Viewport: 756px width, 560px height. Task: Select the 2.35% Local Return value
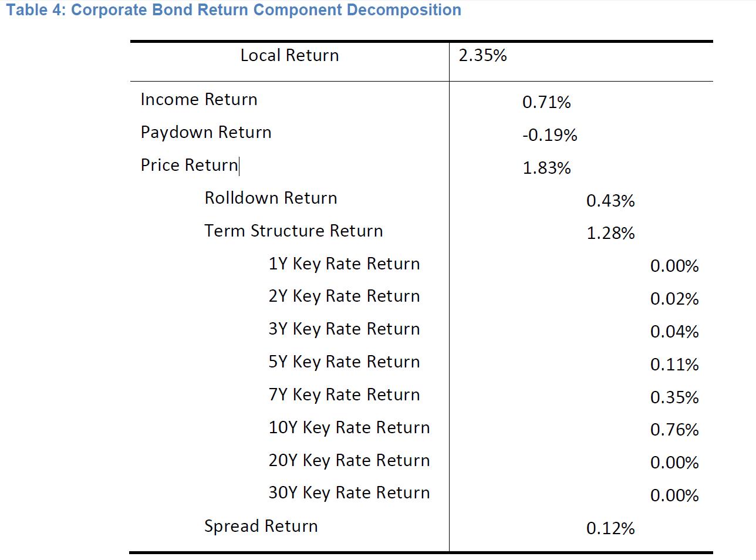pos(482,56)
